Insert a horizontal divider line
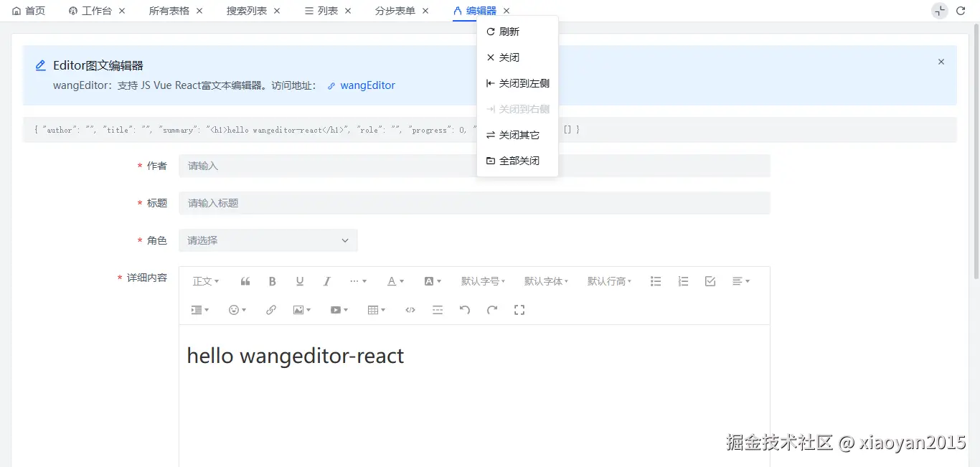 click(x=438, y=310)
